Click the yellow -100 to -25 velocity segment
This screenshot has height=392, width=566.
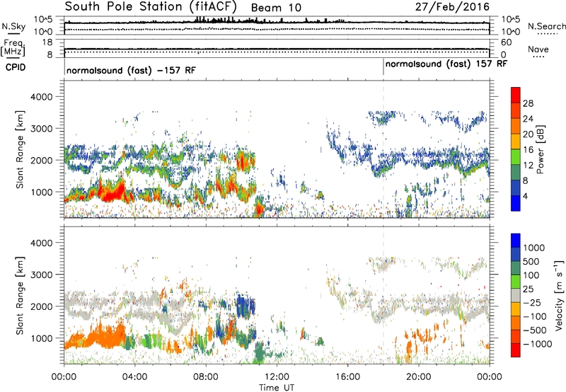click(x=516, y=309)
